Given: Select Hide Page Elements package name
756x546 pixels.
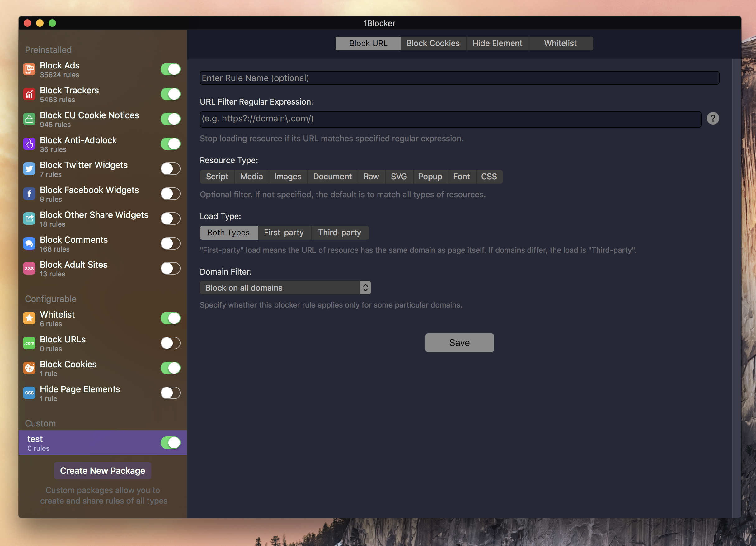Looking at the screenshot, I should (80, 389).
